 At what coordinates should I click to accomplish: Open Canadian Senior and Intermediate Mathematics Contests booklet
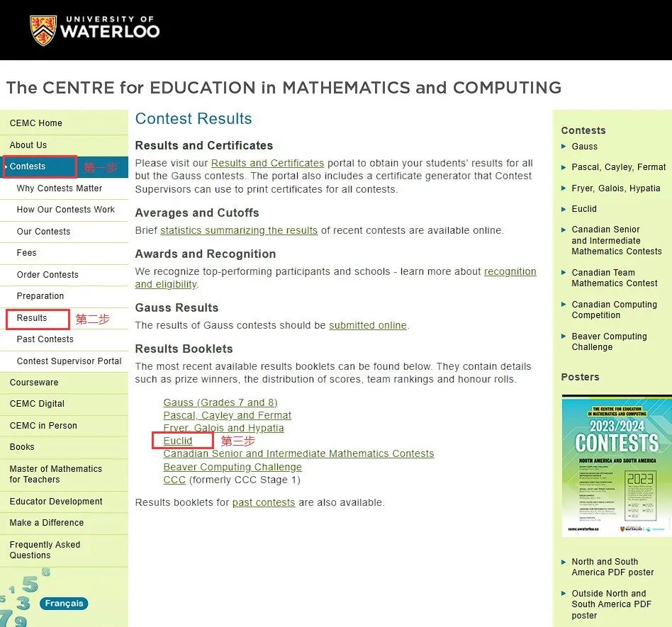(298, 453)
